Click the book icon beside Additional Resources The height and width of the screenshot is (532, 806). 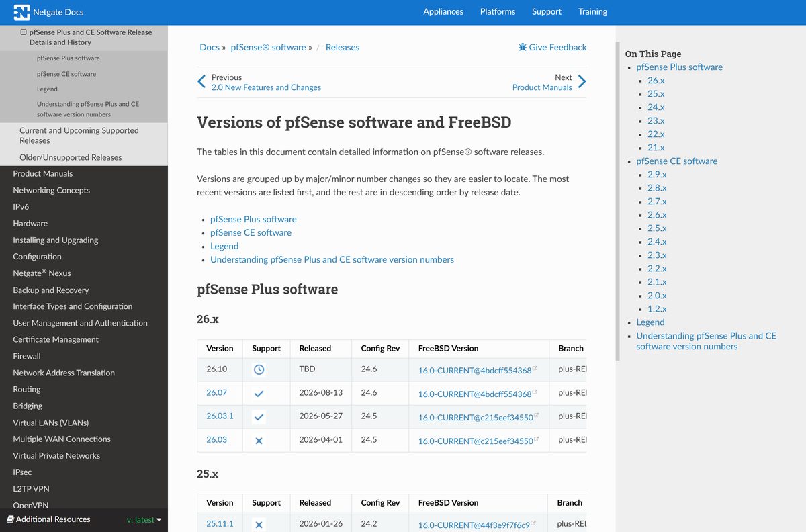pyautogui.click(x=10, y=519)
